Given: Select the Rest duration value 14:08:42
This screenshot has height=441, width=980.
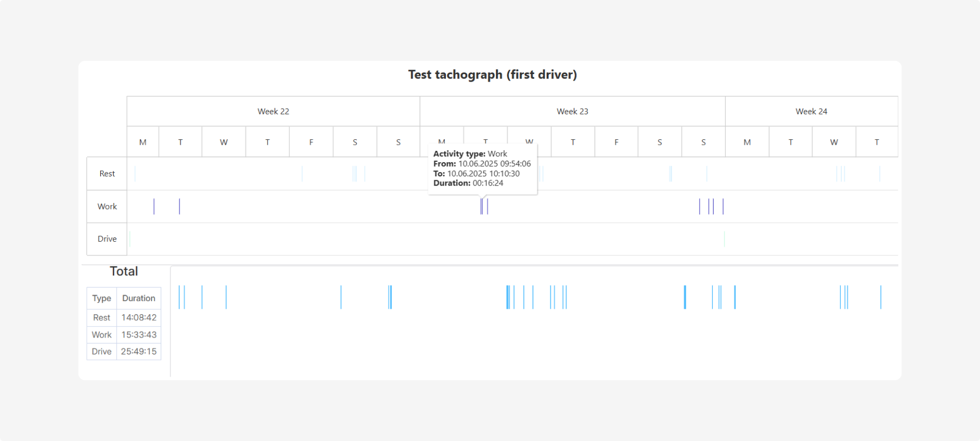Looking at the screenshot, I should pos(139,317).
